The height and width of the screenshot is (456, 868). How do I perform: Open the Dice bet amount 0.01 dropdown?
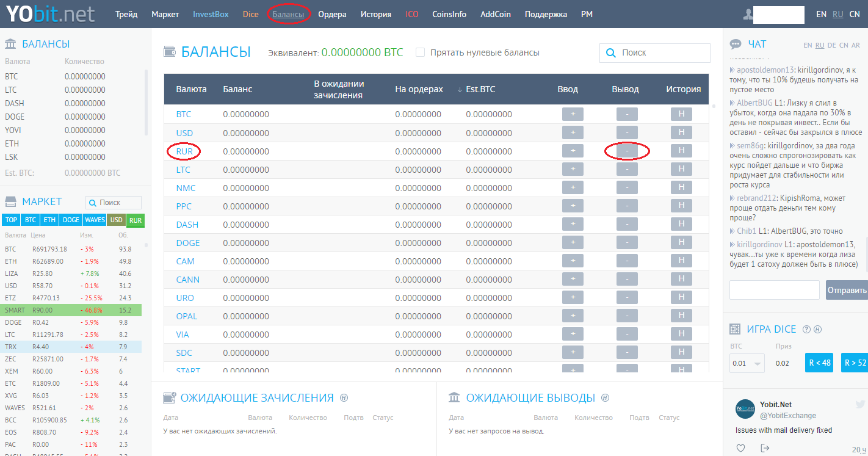(747, 363)
